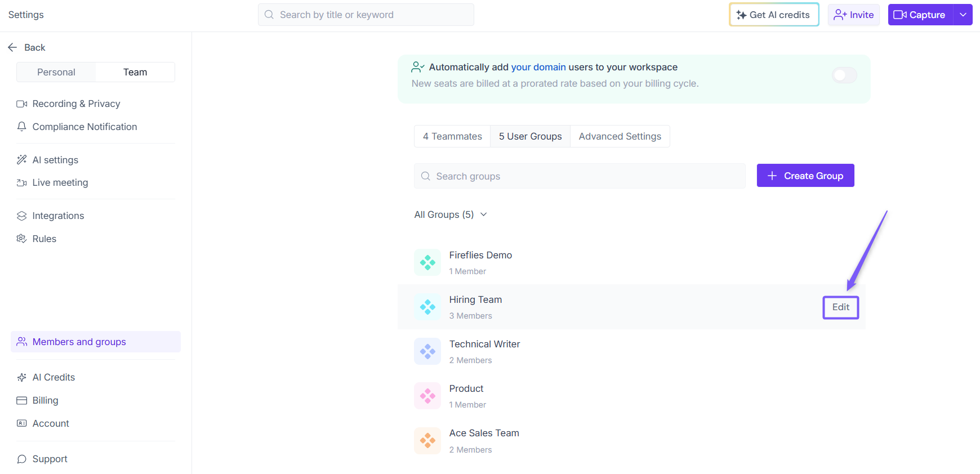Switch to Personal settings
980x474 pixels.
coord(56,72)
